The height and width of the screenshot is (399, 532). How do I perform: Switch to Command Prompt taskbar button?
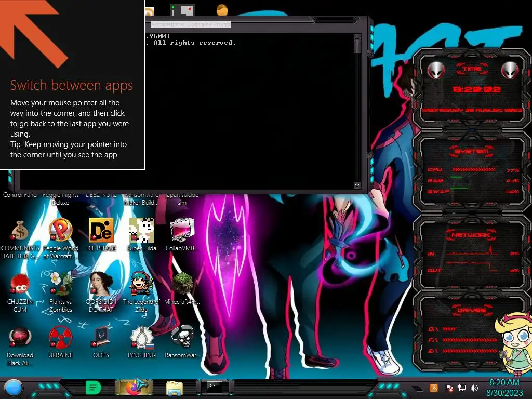(215, 387)
